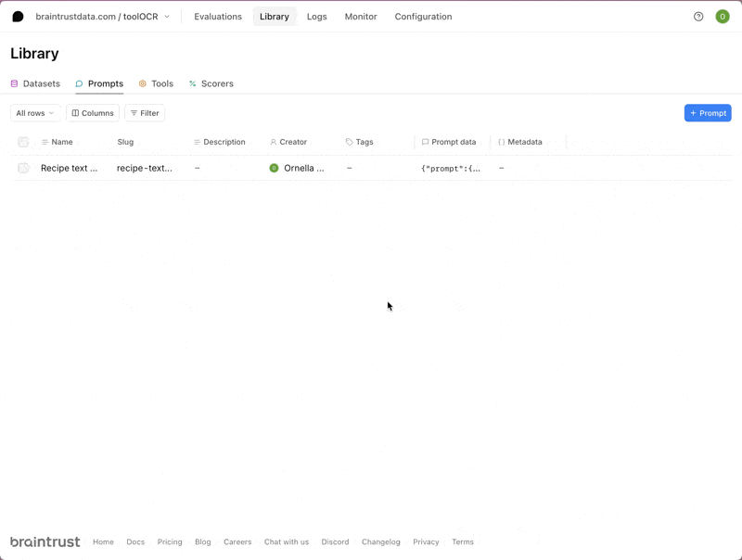The width and height of the screenshot is (742, 560).
Task: Open the Columns visibility menu
Action: coord(93,113)
